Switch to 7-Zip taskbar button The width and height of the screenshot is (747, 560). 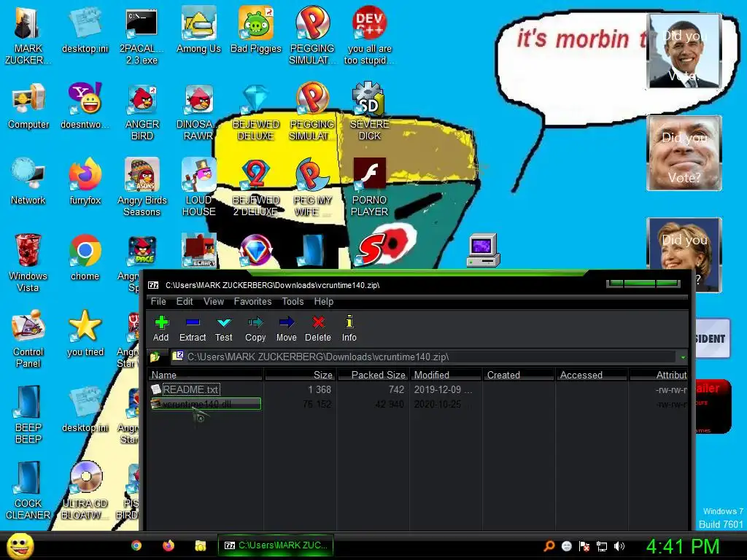tap(275, 545)
